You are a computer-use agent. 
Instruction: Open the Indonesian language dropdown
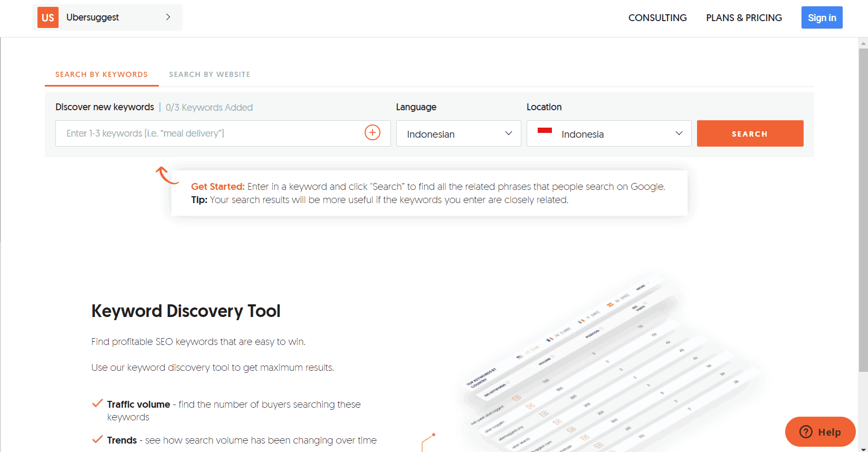coord(459,133)
